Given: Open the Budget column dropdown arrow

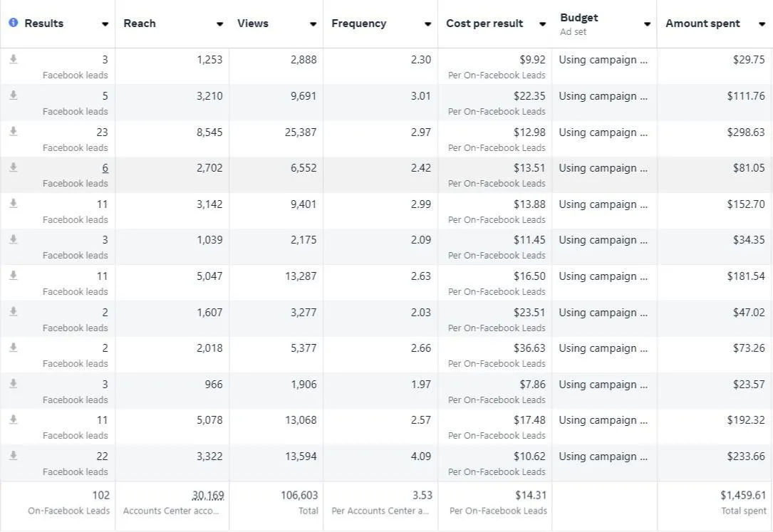Looking at the screenshot, I should coord(647,24).
